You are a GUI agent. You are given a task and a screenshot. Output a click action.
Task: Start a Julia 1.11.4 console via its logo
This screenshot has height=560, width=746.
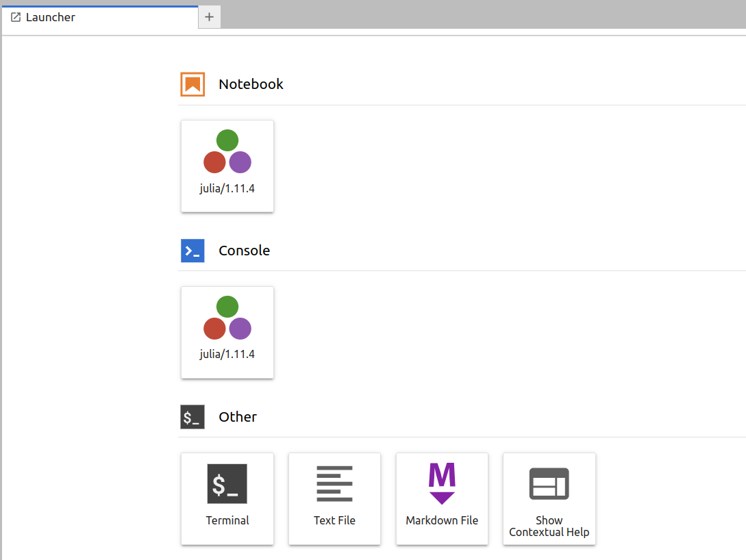coord(227,318)
